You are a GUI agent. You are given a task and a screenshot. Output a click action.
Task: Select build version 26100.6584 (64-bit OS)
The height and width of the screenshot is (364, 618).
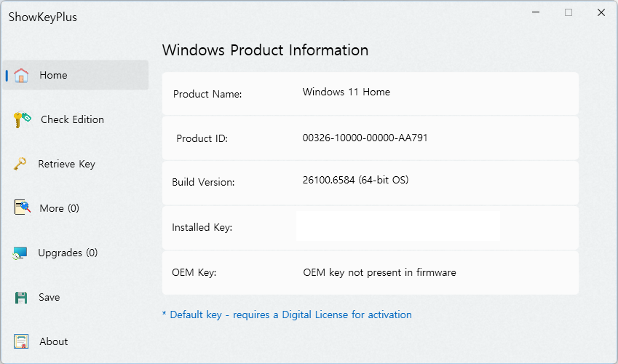[x=355, y=180]
